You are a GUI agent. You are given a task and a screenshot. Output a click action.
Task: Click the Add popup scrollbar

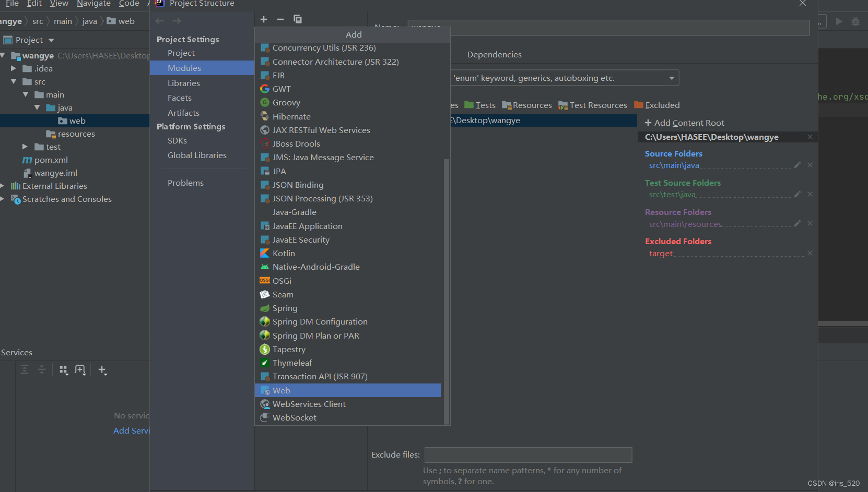446,291
